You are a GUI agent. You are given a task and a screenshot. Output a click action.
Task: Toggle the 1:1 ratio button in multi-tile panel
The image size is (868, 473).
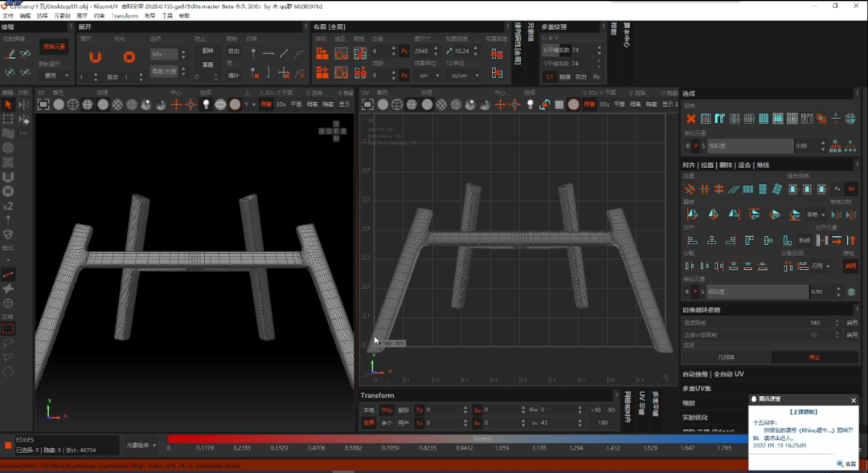549,77
